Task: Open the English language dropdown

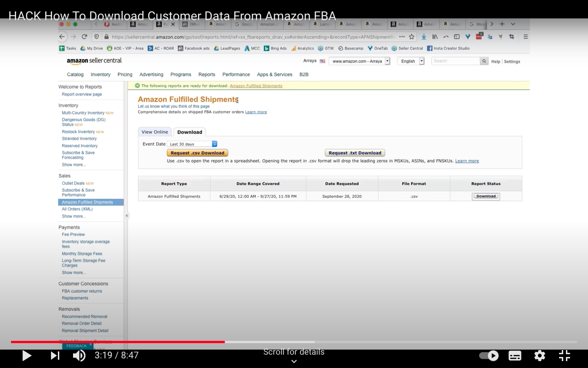Action: pos(411,61)
